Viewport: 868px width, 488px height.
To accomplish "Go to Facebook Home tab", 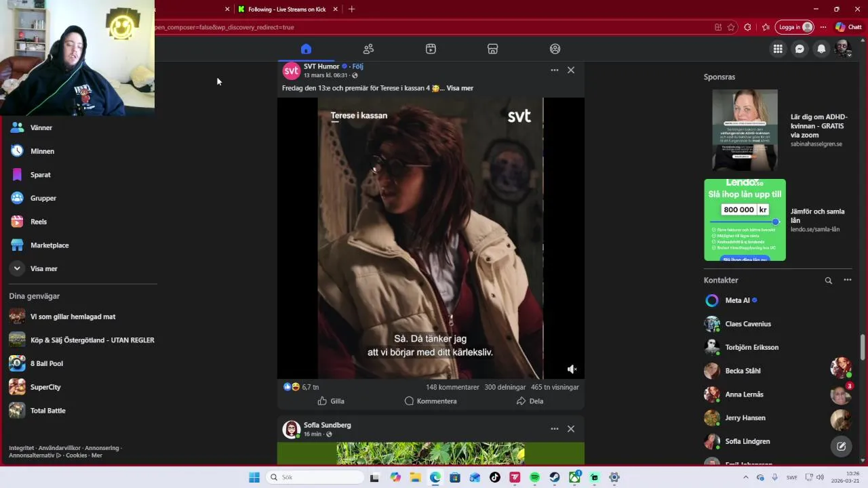I will coord(306,49).
